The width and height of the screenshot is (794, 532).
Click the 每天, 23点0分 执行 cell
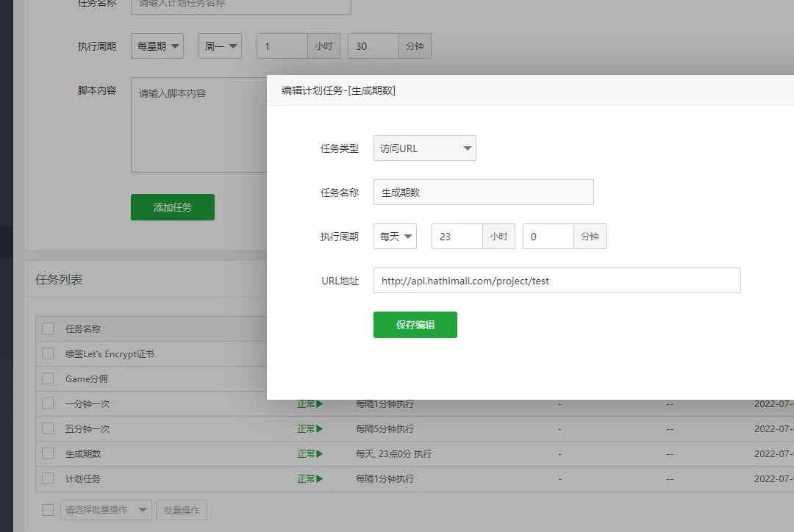pos(393,453)
